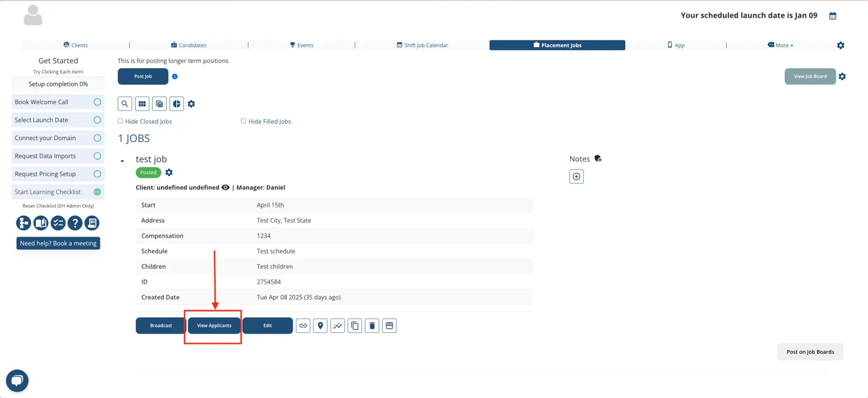Click Start value April 15th
Screen dimensions: 868x398
(x=271, y=205)
